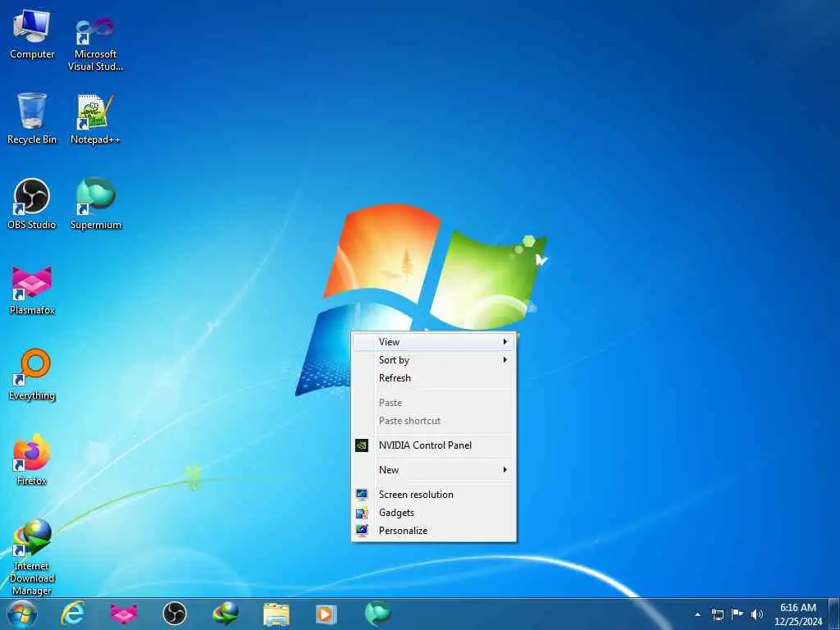Select the Microsoft Visual Studio shortcut

point(95,43)
